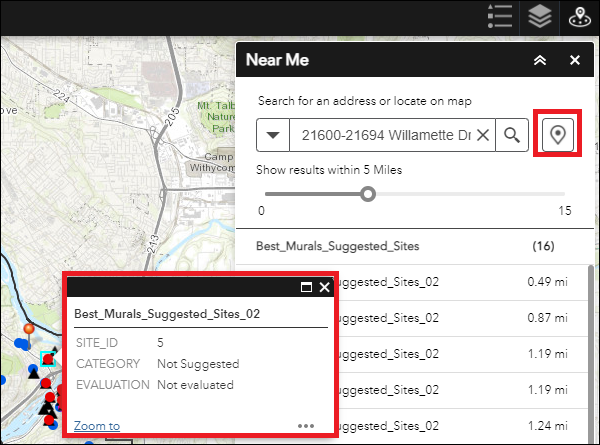Select the result at 0.49 mi
Viewport: 600px width, 445px height.
coord(463,282)
